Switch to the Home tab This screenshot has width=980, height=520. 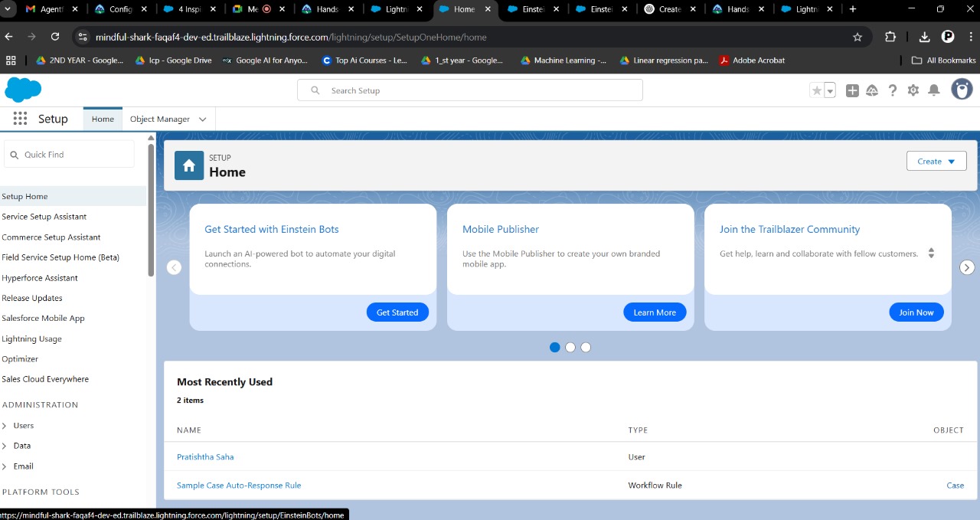pyautogui.click(x=103, y=119)
